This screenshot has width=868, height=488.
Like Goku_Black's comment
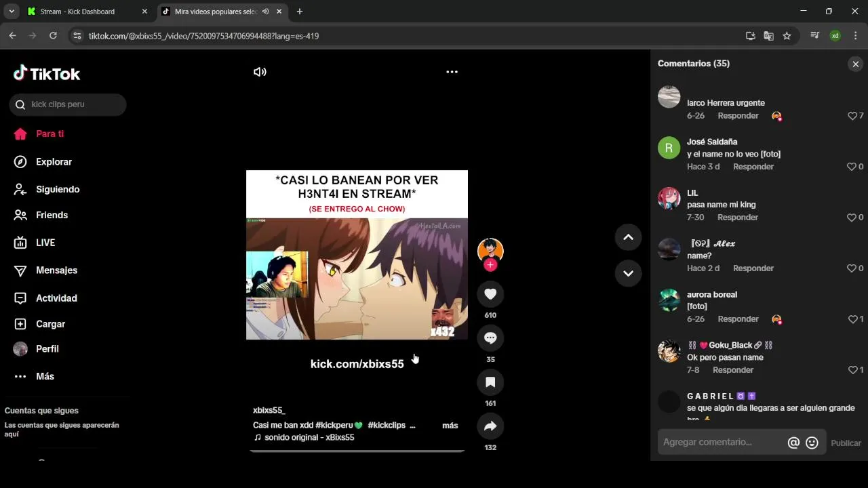852,370
